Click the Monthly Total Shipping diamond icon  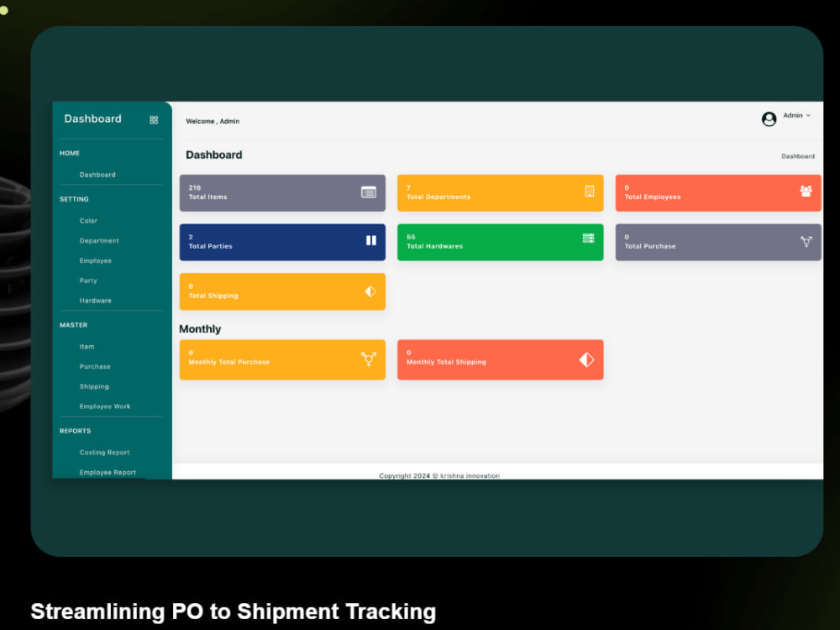pos(586,360)
